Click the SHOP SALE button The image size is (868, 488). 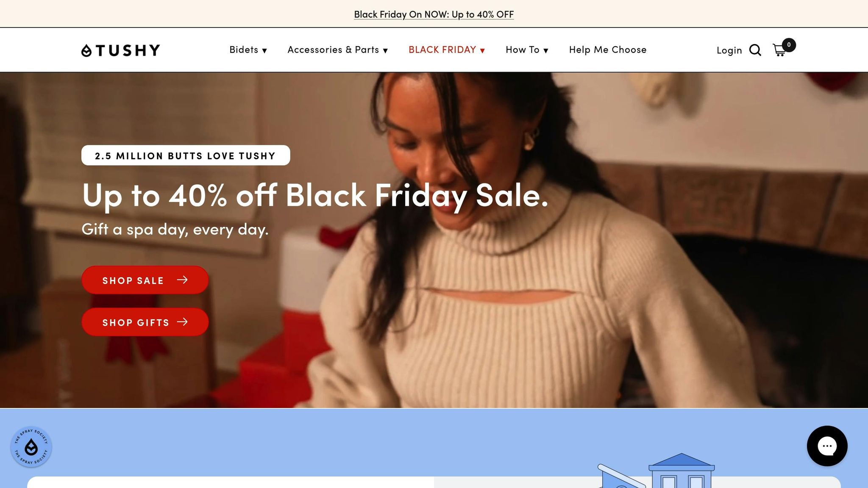click(x=145, y=280)
